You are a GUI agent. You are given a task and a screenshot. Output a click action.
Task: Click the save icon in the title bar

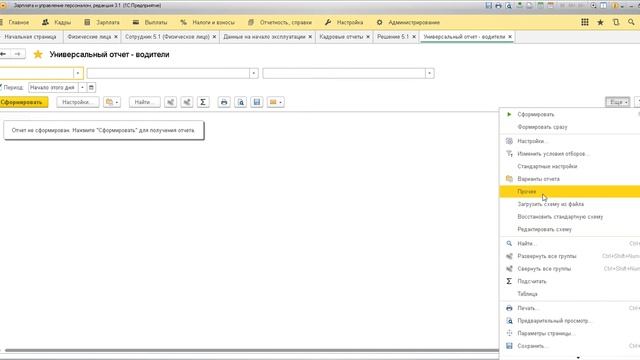tap(489, 6)
